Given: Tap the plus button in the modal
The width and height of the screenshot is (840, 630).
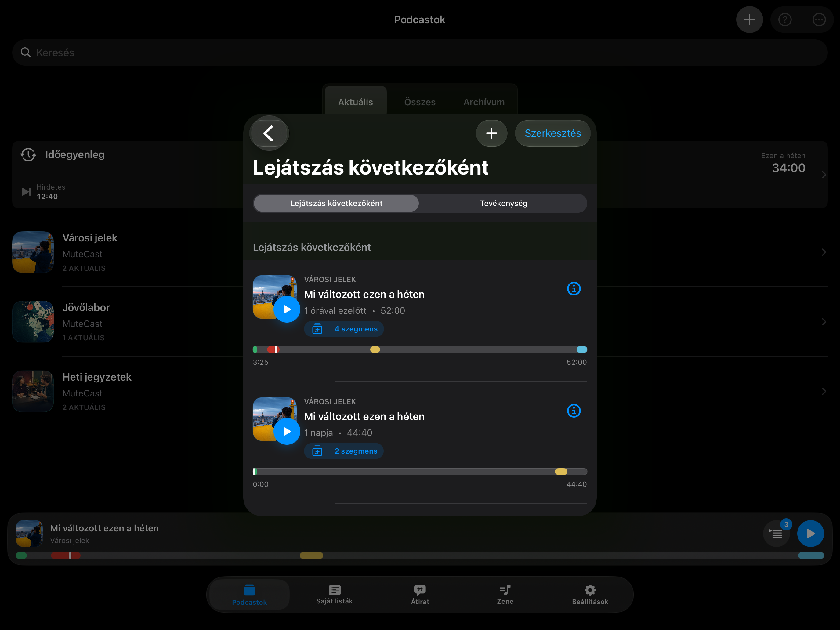Looking at the screenshot, I should point(491,133).
